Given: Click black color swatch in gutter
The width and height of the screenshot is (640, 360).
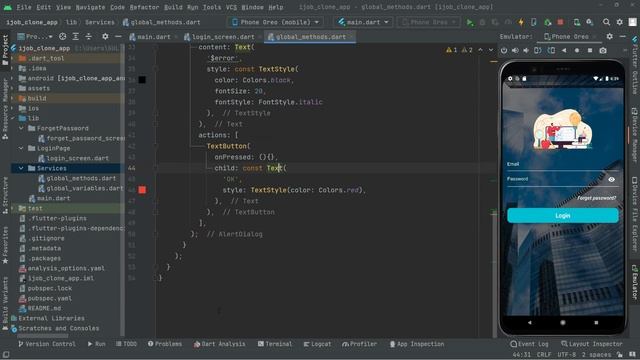Looking at the screenshot, I should pos(142,80).
